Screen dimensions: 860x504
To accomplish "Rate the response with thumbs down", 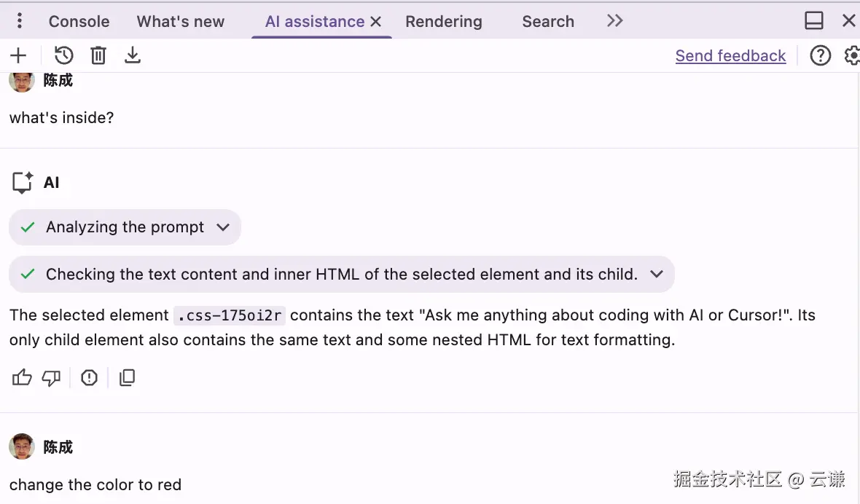I will [51, 377].
